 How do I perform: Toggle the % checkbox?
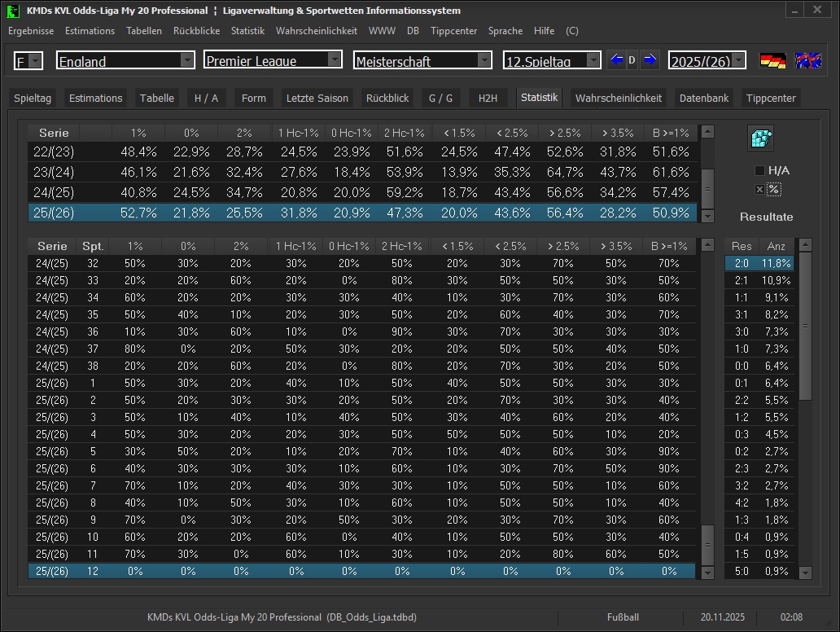click(x=759, y=189)
